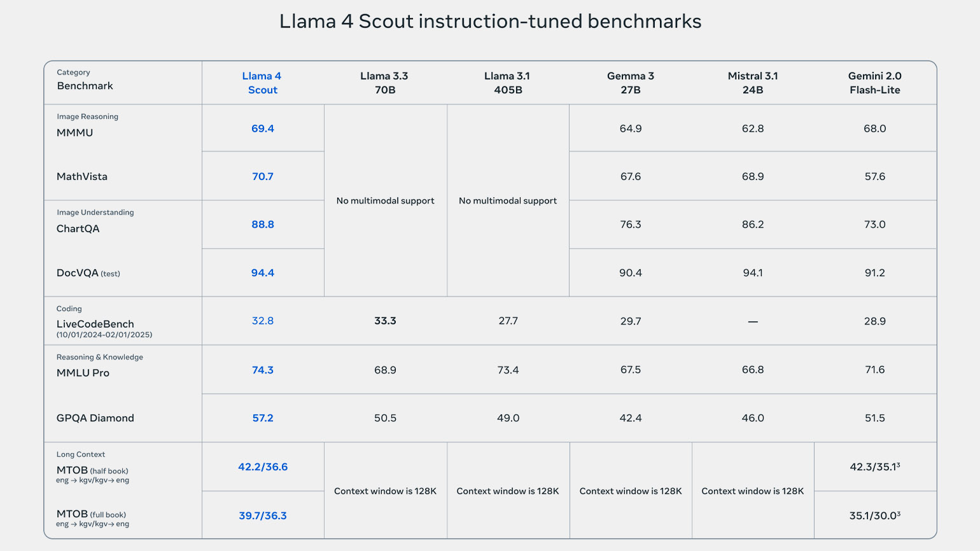The height and width of the screenshot is (551, 980).
Task: Click the LiveCodeBench benchmark label
Action: [95, 324]
